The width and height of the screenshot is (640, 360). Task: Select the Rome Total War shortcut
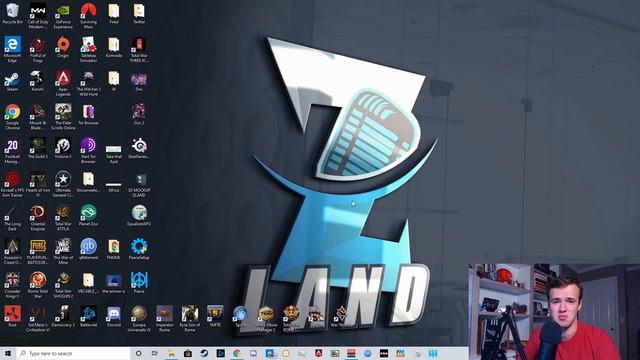point(38,285)
